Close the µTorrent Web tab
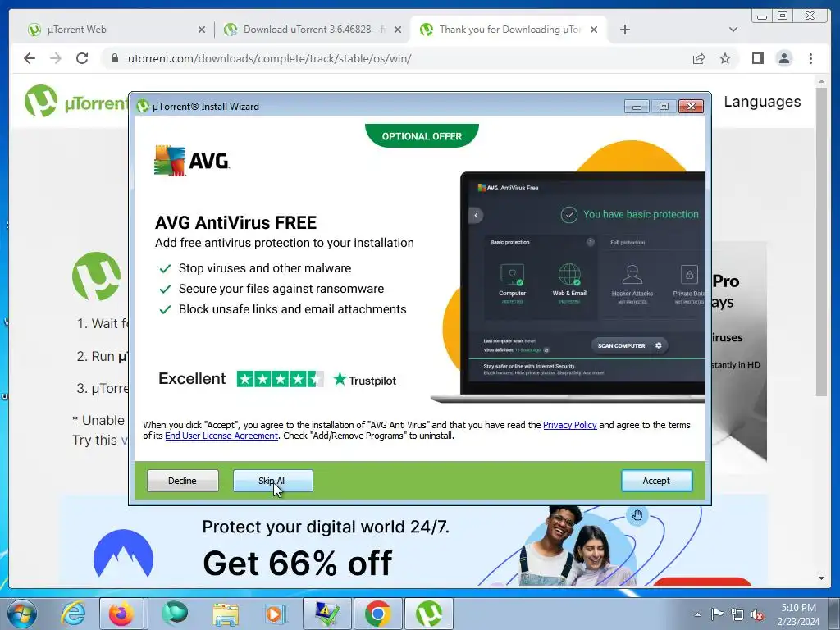This screenshot has height=630, width=840. (x=202, y=30)
